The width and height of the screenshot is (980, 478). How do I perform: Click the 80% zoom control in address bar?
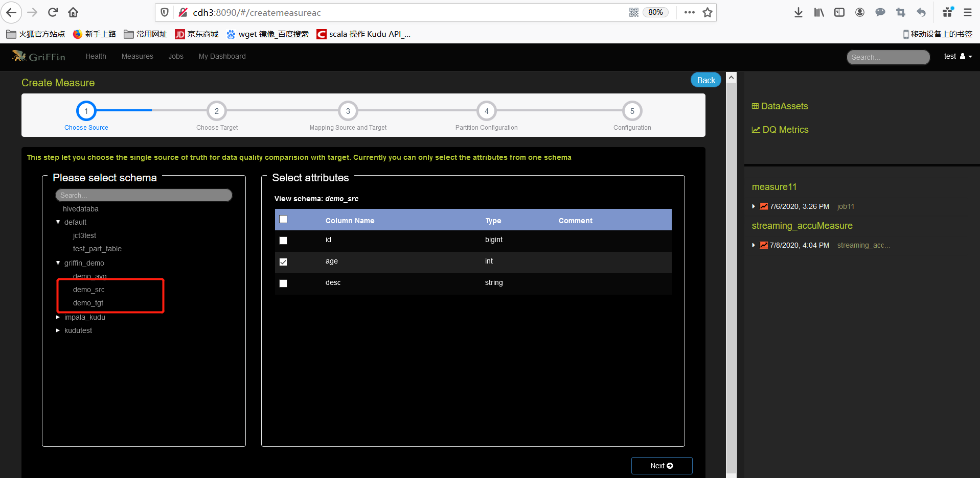pyautogui.click(x=655, y=12)
